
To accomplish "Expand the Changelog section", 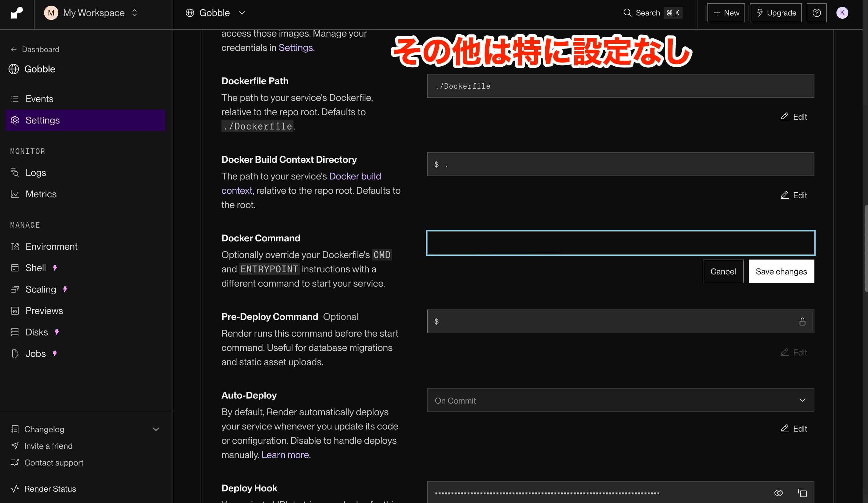I will 156,429.
